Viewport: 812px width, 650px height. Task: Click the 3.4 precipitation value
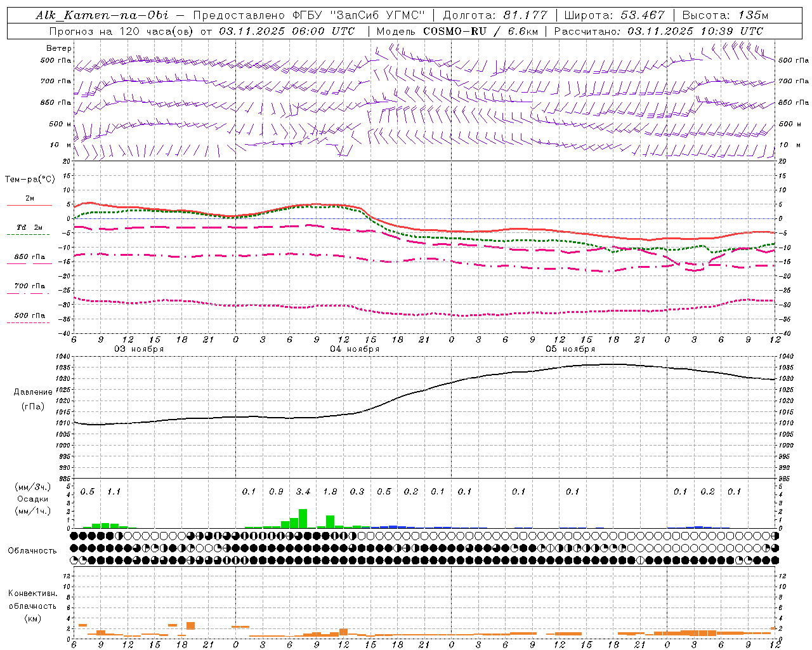tap(303, 492)
